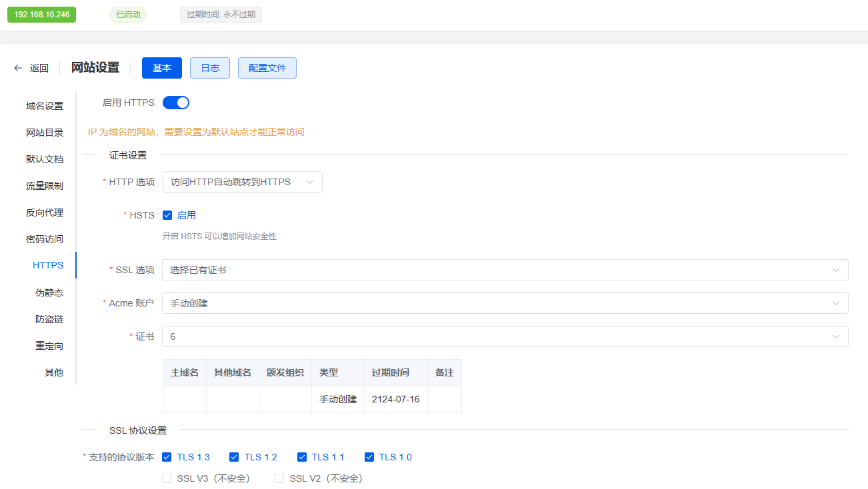Click the 过期时间 永不过期 label
Screen dimensions: 868x489
point(221,15)
